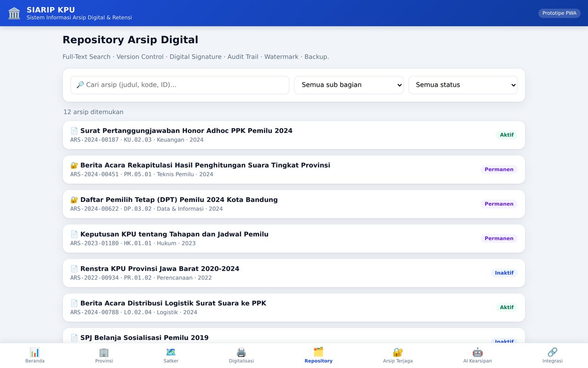Go to Integrasi tab label

(x=552, y=361)
